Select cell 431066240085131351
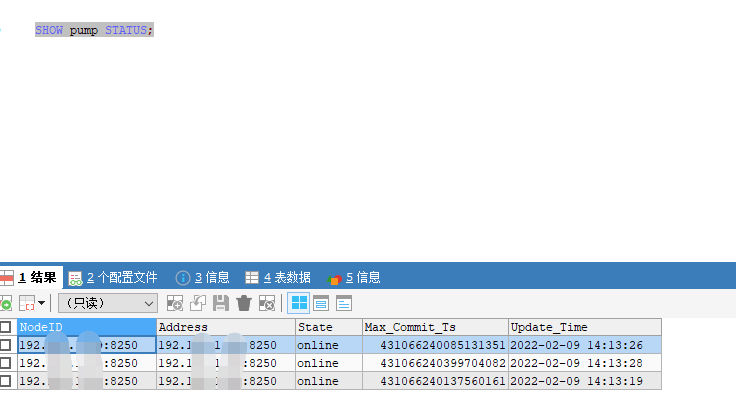The width and height of the screenshot is (736, 408). (436, 345)
